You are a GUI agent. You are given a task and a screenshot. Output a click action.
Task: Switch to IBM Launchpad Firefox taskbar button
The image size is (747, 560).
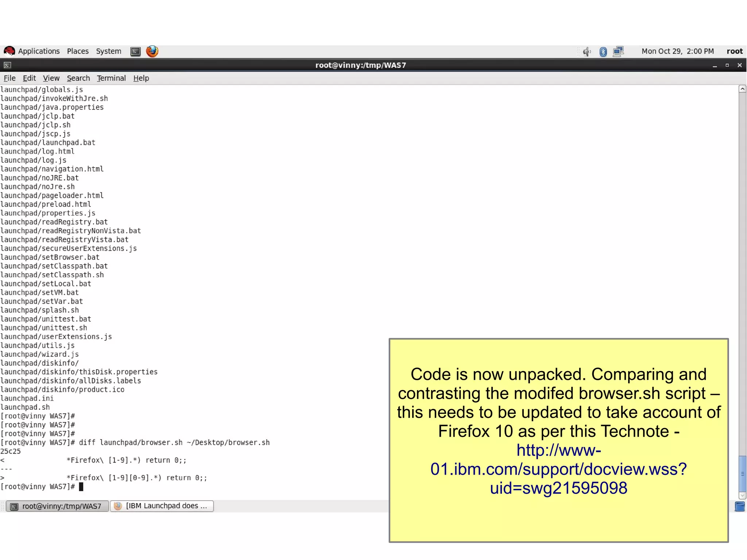162,506
